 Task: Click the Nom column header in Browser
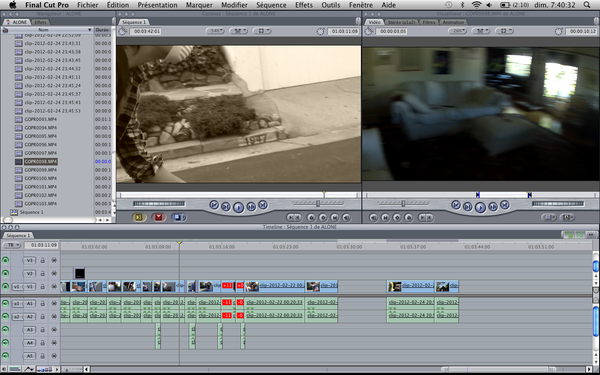coord(47,30)
